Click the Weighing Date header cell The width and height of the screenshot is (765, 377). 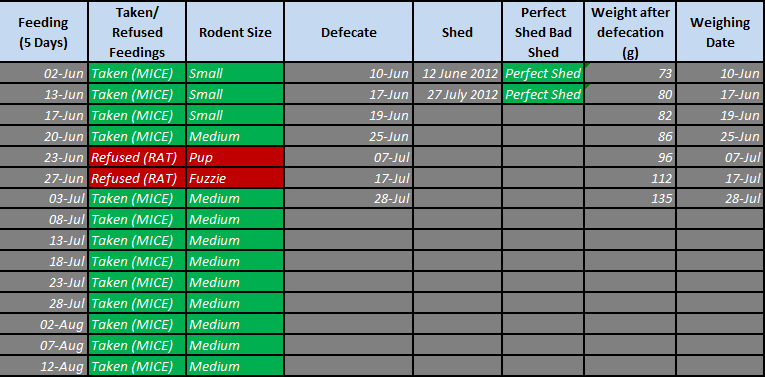click(721, 32)
